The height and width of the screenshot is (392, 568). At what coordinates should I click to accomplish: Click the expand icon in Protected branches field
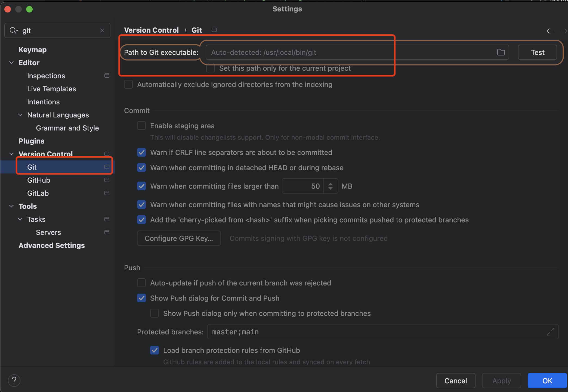pos(550,332)
